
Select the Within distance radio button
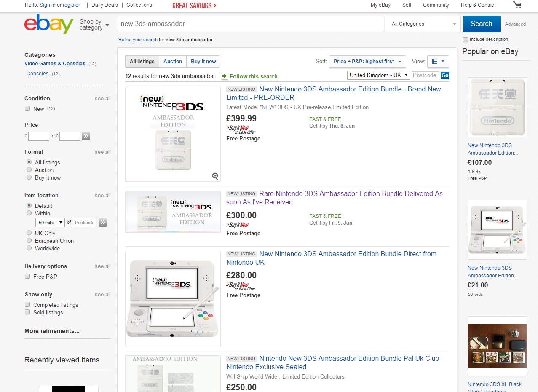29,213
